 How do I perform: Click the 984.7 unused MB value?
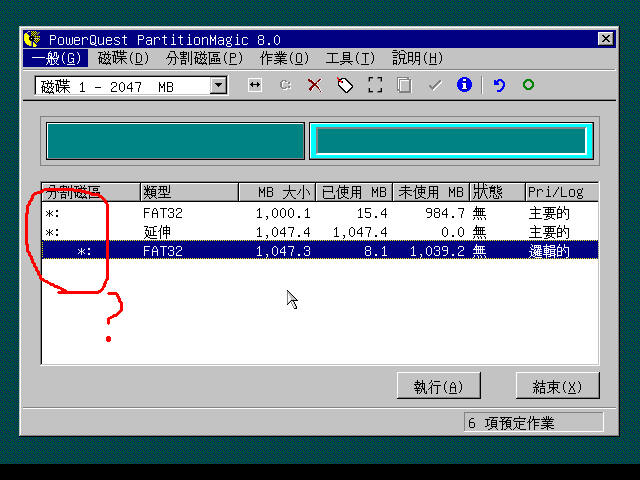coord(445,213)
